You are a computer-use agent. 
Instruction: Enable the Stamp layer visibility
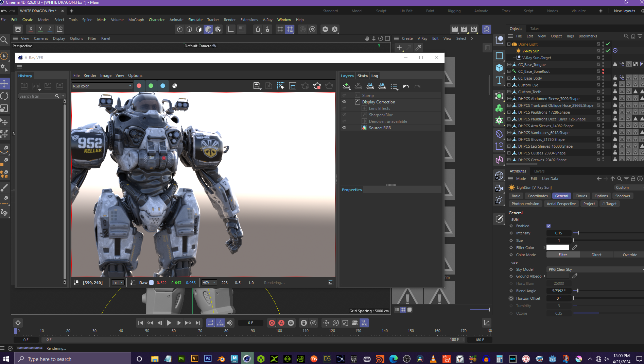click(x=344, y=95)
